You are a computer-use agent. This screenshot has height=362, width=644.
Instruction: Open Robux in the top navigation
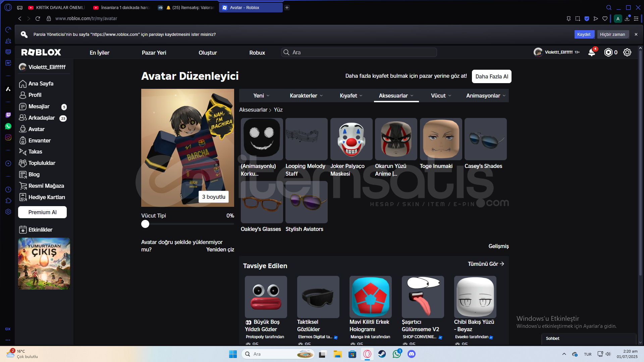point(257,53)
